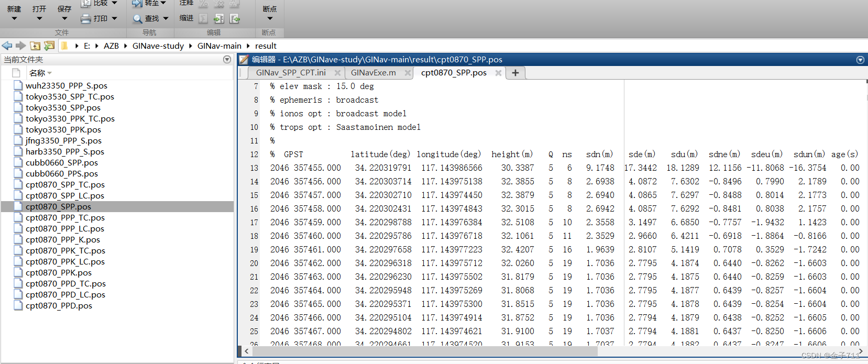Screen dimensions: 868x364
Task: Click the horizontal scrollbar left arrow
Action: coord(246,351)
